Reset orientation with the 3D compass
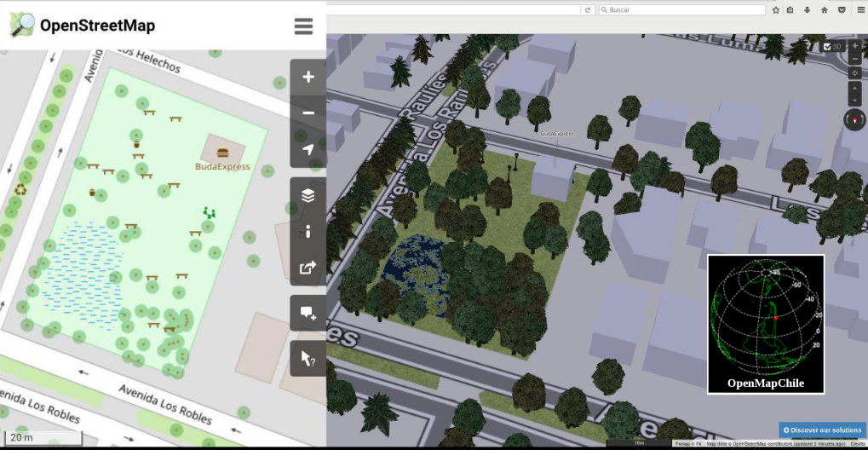This screenshot has height=450, width=868. tap(854, 119)
